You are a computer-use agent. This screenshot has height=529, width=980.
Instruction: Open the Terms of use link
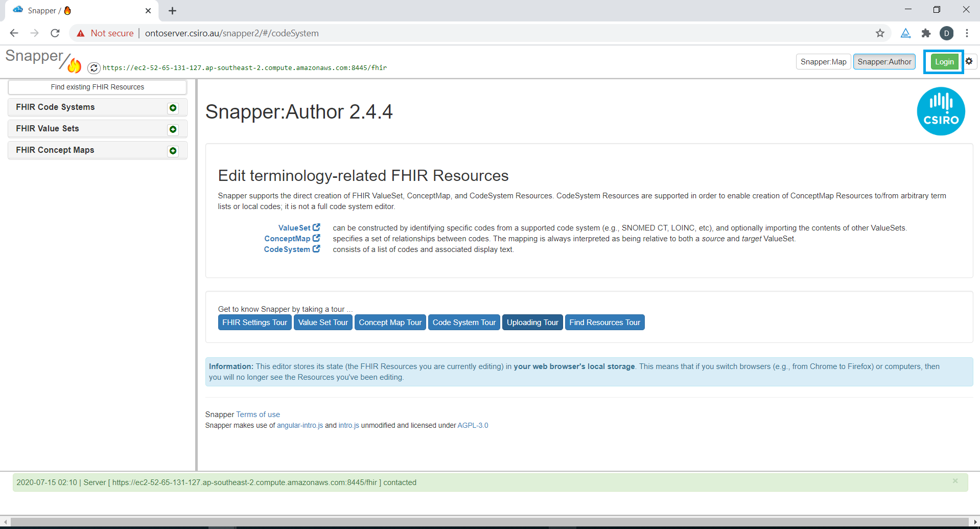pyautogui.click(x=258, y=415)
